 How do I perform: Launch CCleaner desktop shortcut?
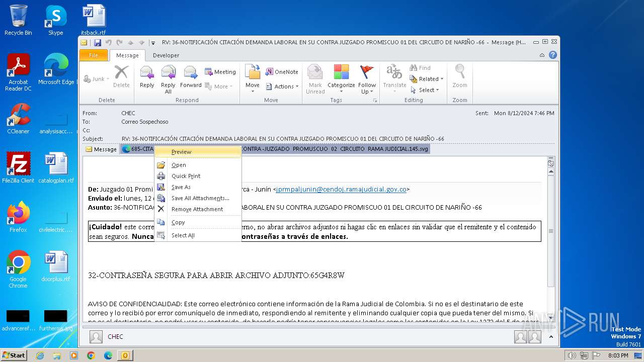(18, 119)
